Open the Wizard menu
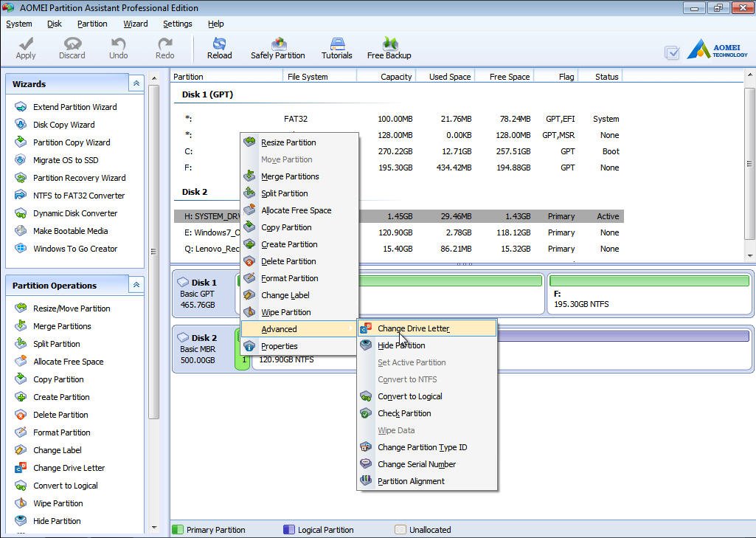 click(135, 24)
